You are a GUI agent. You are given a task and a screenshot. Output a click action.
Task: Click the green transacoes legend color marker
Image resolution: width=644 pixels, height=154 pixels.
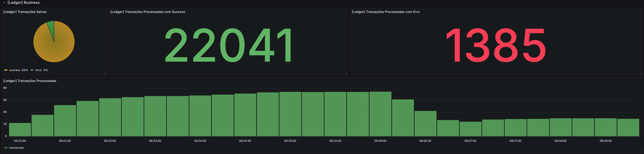(x=6, y=148)
